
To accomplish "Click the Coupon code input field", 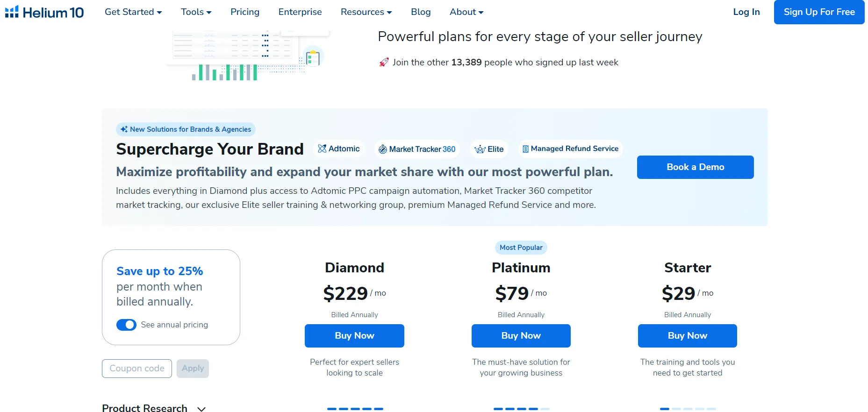I will (x=137, y=369).
